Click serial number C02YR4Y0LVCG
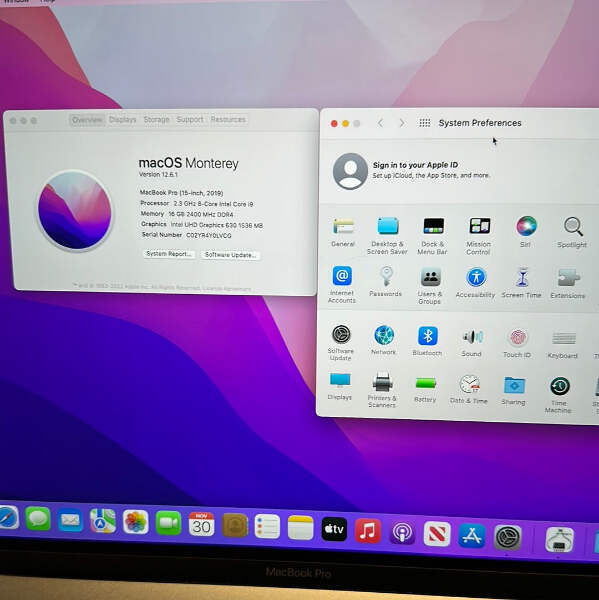Image resolution: width=599 pixels, height=600 pixels. (x=209, y=236)
